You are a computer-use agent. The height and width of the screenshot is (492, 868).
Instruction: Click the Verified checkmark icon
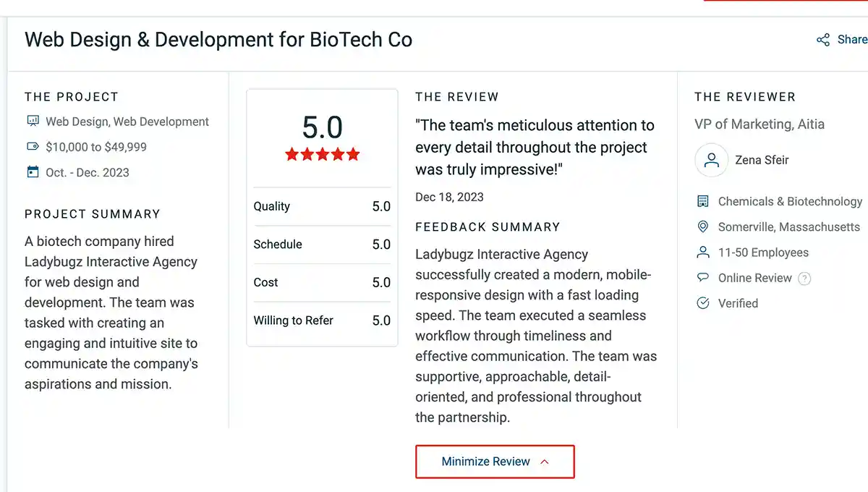pyautogui.click(x=702, y=302)
